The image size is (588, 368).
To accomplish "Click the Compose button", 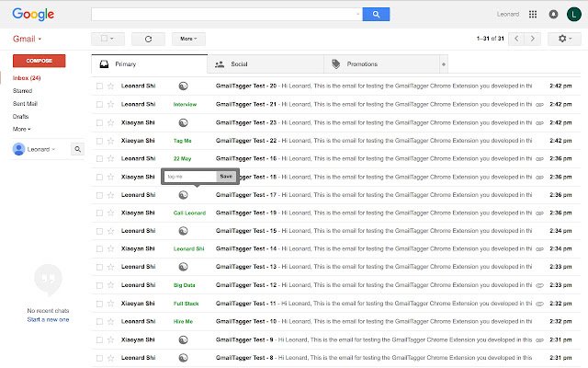I will pyautogui.click(x=39, y=61).
